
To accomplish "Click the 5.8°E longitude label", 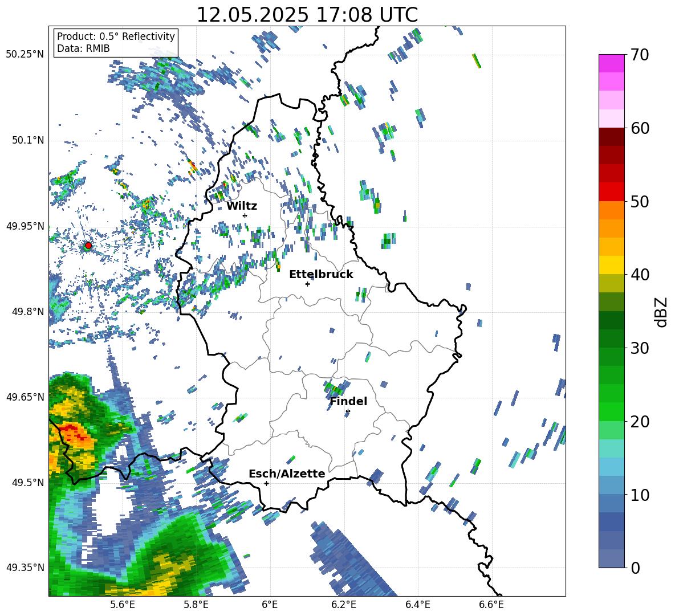I will 196,605.
